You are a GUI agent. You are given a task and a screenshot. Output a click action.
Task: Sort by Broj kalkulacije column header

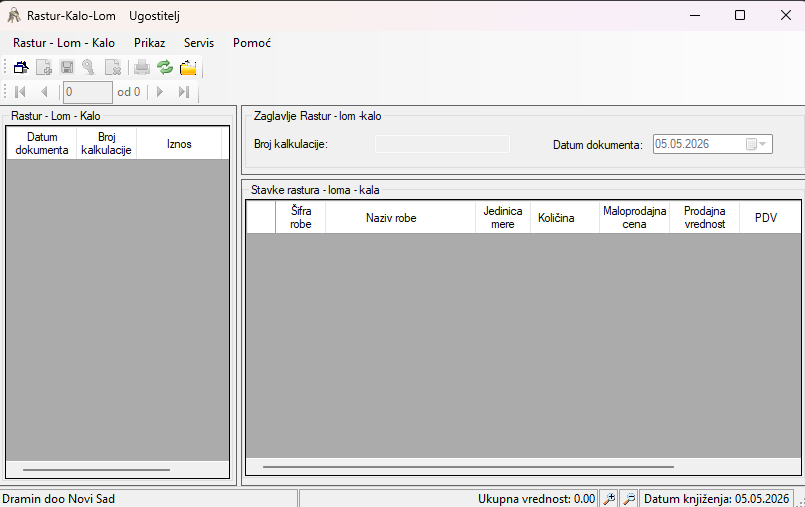pos(106,144)
